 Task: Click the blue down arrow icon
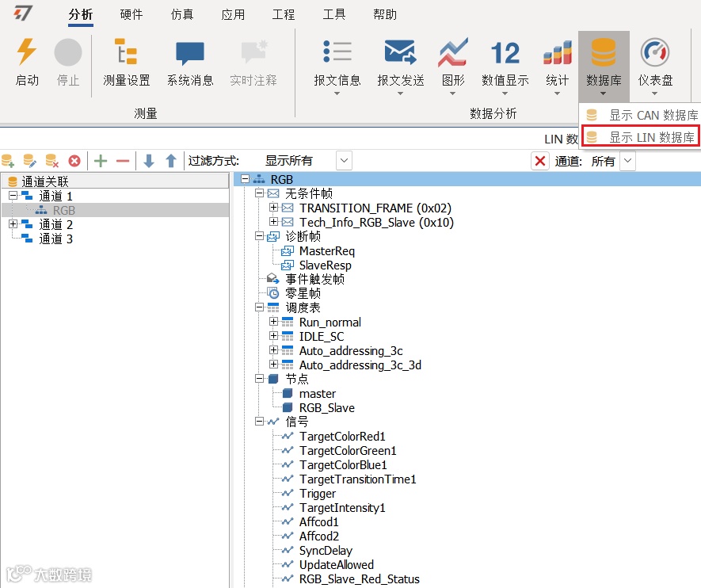tap(149, 161)
